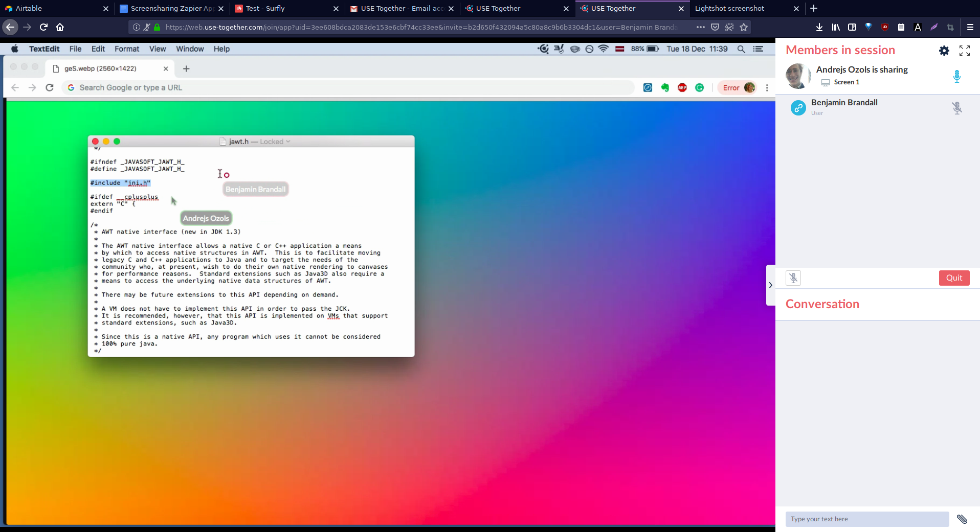Click the highlighted #include "jni.h" line
Screen dimensions: 980x532
(121, 183)
